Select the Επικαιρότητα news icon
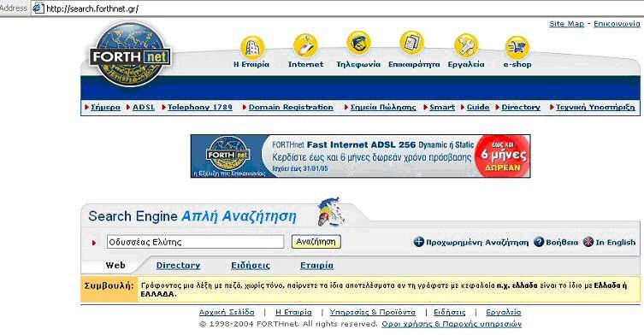This screenshot has height=335, width=644. 411,43
